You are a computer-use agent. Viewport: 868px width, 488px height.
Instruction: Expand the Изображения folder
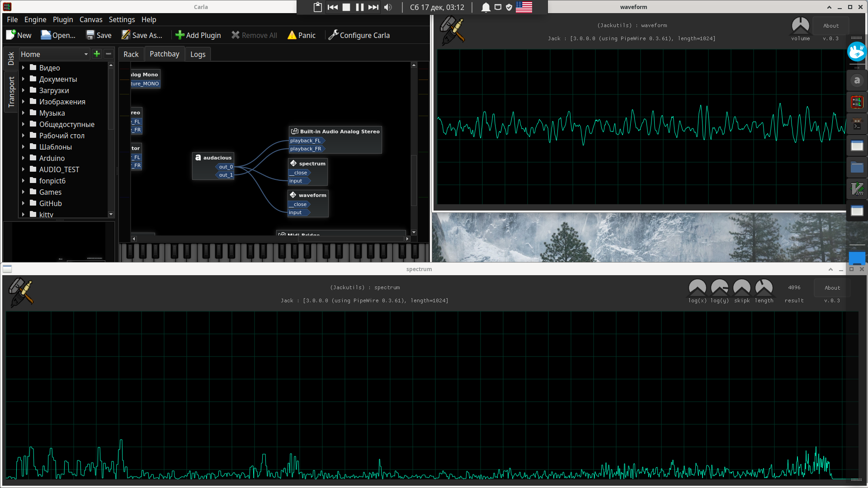pos(23,102)
